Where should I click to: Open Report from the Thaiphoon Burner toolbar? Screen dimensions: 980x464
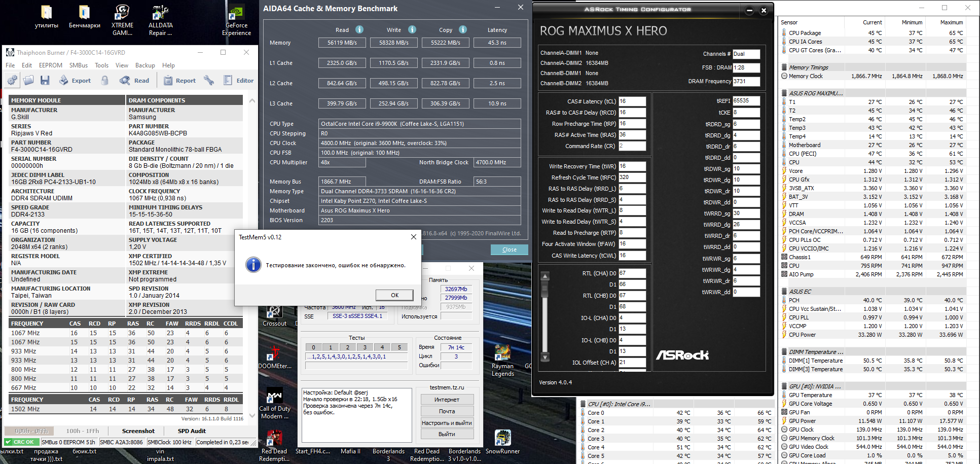pyautogui.click(x=179, y=80)
